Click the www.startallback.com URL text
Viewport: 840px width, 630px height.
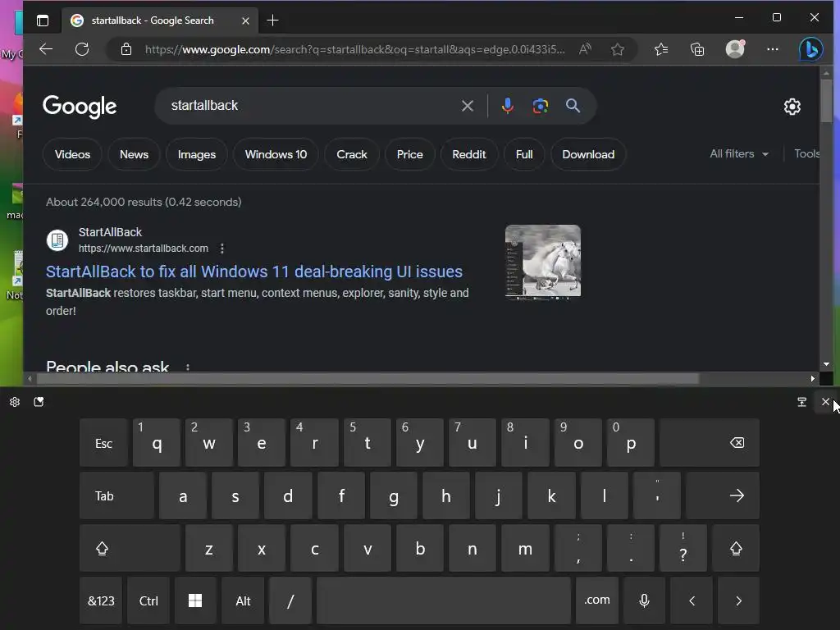click(144, 249)
